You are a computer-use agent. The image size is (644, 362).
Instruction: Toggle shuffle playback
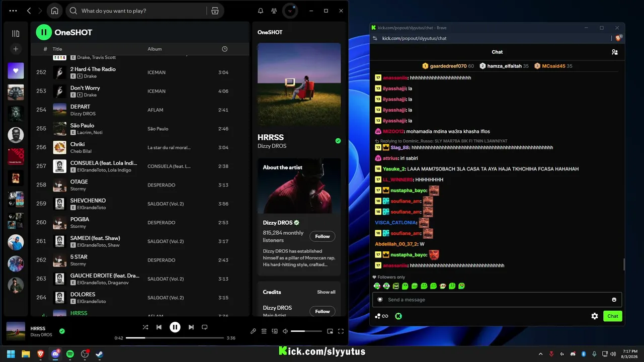click(145, 327)
